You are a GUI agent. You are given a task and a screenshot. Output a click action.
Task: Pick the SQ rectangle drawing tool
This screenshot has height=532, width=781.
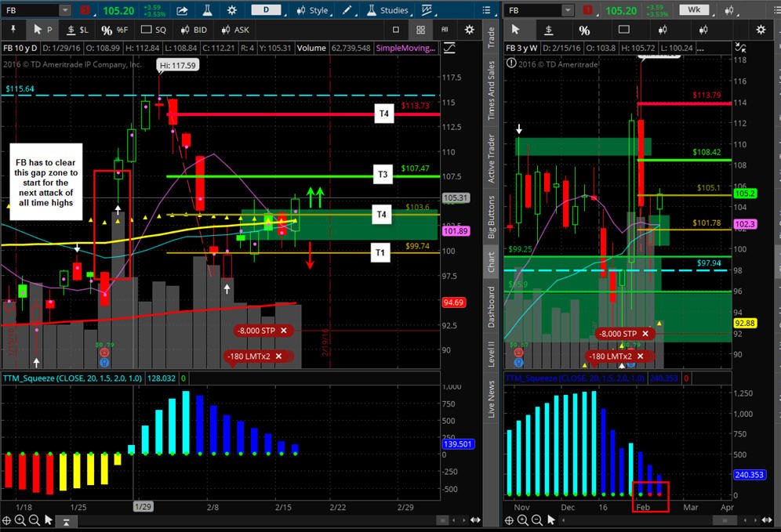point(154,30)
